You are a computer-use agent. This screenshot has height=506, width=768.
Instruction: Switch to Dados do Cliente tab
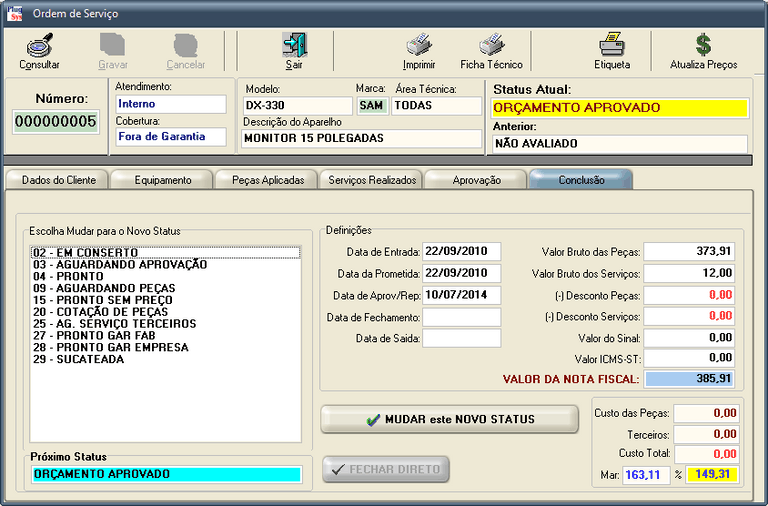(x=55, y=180)
